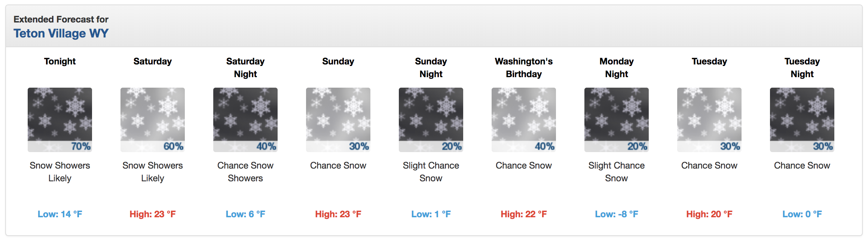This screenshot has width=868, height=239.
Task: Click the Teton Village WY title
Action: (x=61, y=33)
